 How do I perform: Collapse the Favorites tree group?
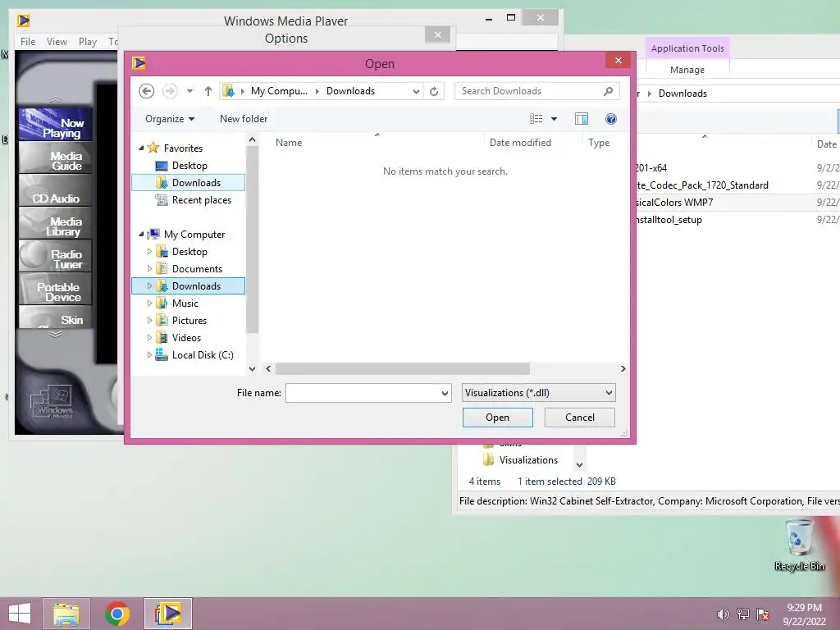[x=141, y=148]
